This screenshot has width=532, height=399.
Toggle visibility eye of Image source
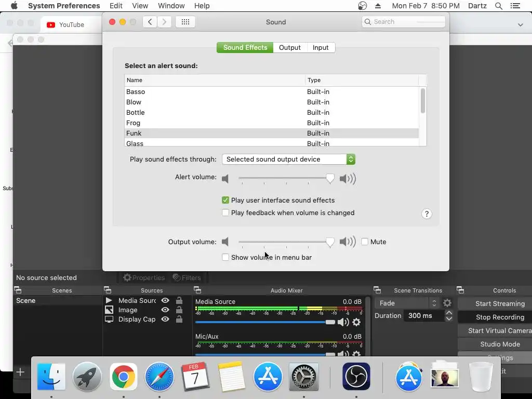click(x=165, y=310)
